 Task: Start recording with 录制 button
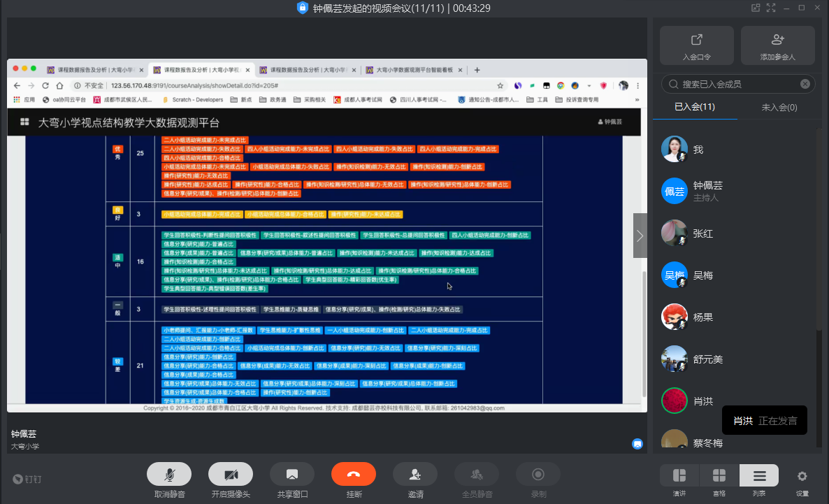(x=538, y=480)
